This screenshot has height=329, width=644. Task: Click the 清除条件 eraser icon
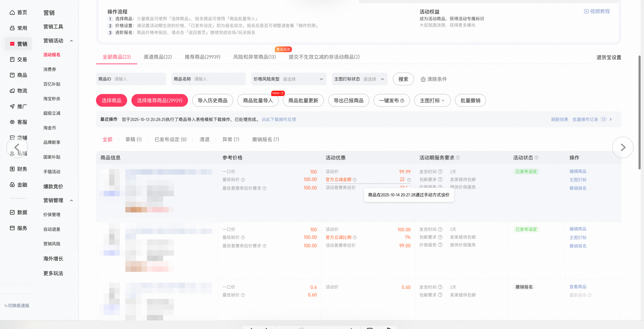coord(423,79)
